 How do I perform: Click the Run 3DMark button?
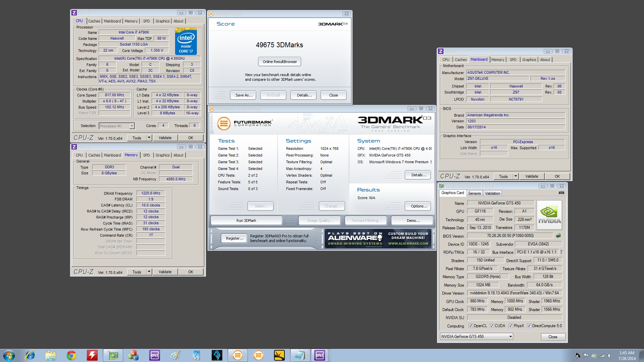click(246, 221)
